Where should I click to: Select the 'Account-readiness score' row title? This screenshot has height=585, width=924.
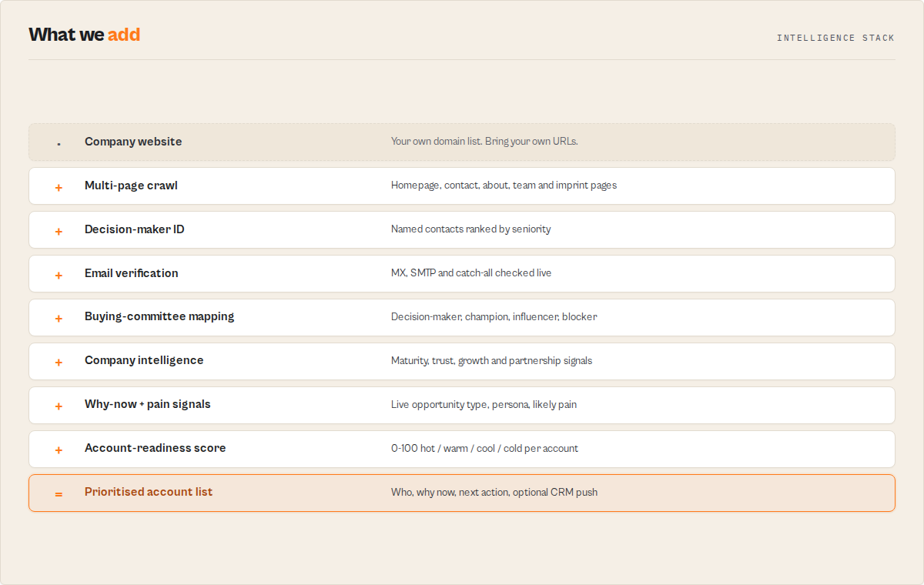(156, 448)
